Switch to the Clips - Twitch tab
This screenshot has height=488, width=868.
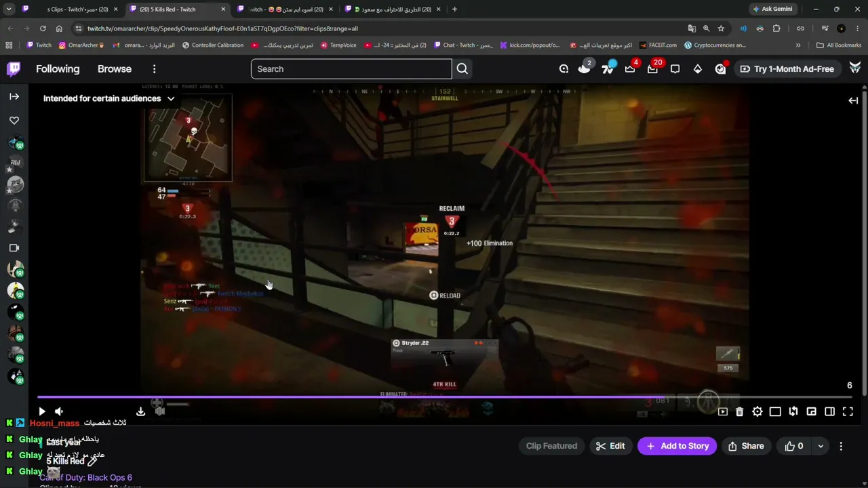[x=71, y=9]
